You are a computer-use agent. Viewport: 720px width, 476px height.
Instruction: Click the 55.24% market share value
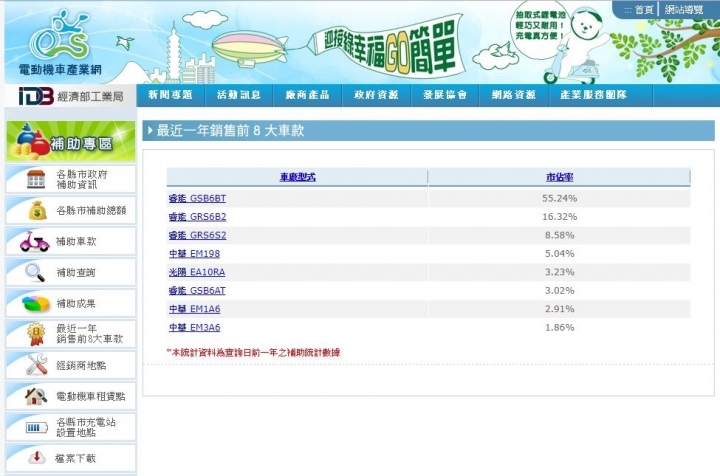coord(559,198)
